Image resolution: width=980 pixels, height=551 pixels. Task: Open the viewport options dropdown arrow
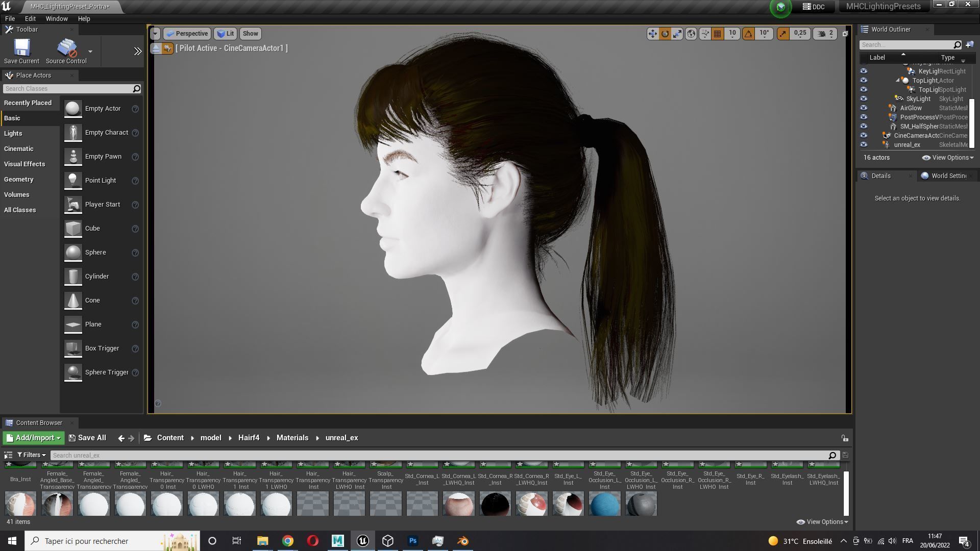155,34
